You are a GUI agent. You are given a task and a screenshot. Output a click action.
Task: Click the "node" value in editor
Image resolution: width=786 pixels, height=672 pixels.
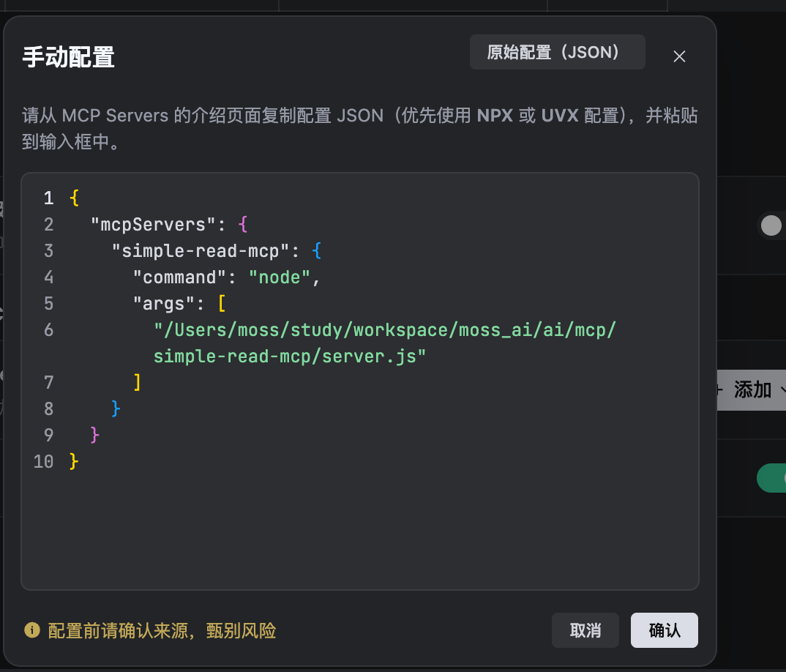pos(280,277)
